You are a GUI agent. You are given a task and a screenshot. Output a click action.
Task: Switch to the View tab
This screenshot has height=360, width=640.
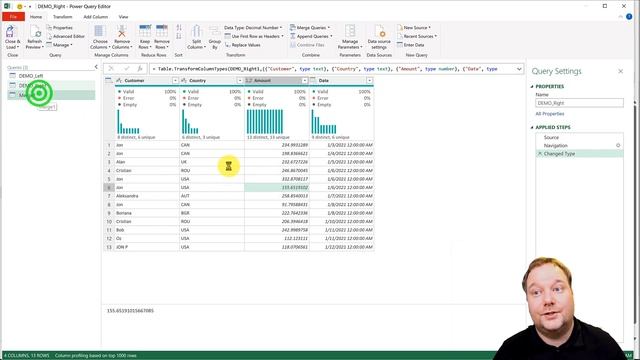coord(123,17)
